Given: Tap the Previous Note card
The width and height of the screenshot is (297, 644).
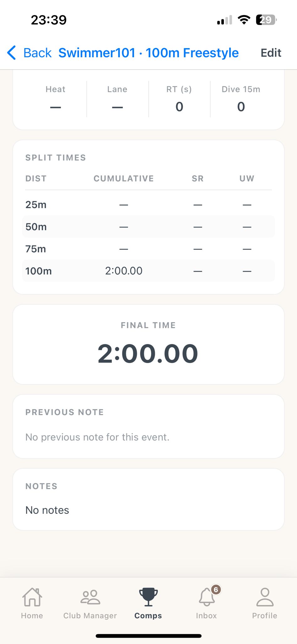Looking at the screenshot, I should pos(148,426).
